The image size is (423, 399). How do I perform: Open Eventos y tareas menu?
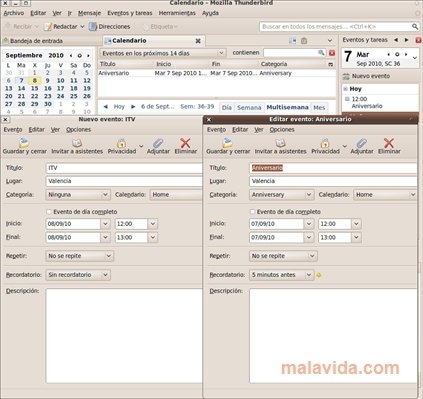[130, 13]
